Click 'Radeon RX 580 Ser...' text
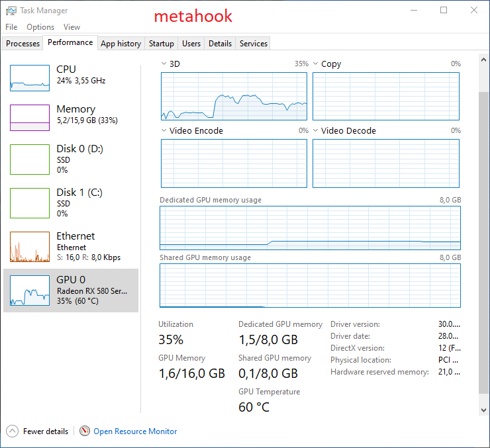Image resolution: width=490 pixels, height=448 pixels. [92, 291]
